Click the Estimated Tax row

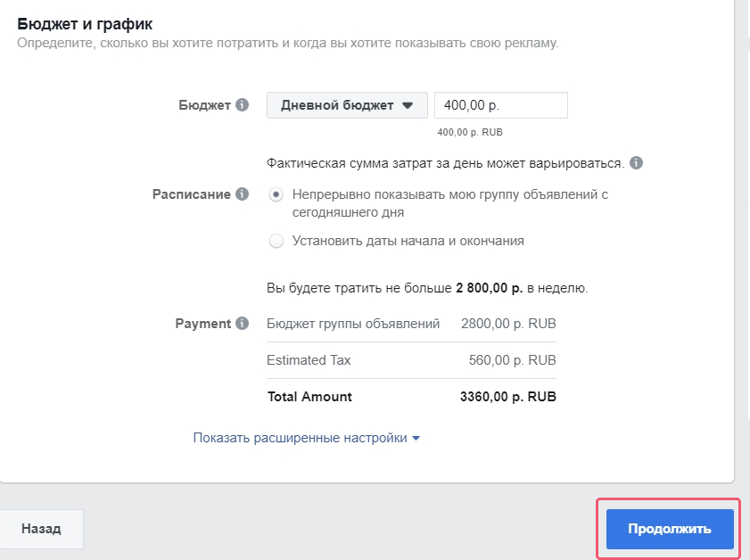tap(410, 359)
